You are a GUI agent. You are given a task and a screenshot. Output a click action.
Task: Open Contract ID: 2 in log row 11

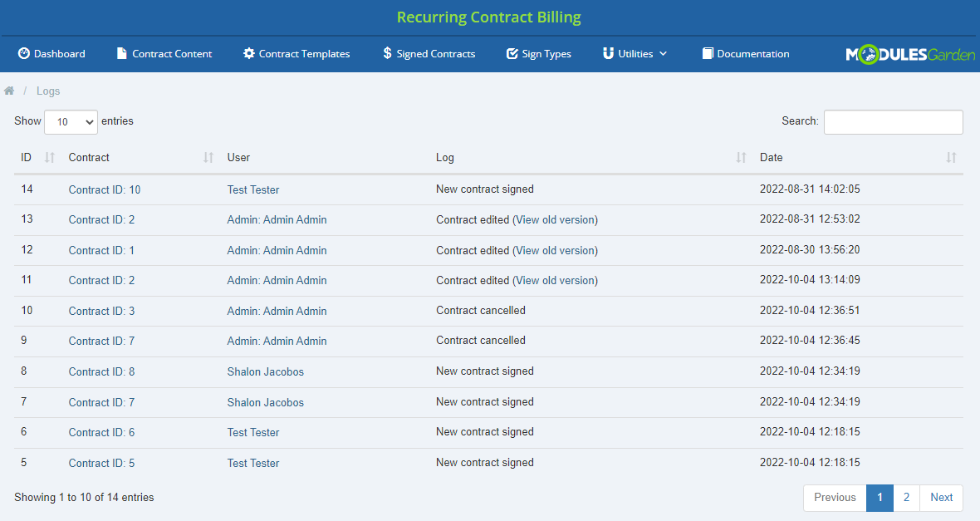[101, 280]
